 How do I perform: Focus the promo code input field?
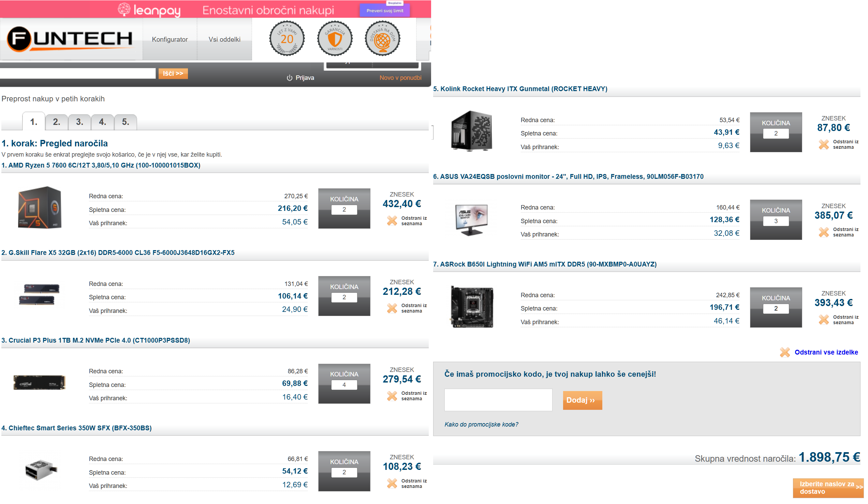(x=498, y=400)
